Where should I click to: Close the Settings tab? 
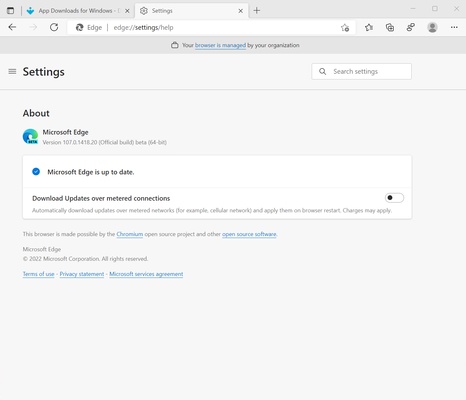coord(241,11)
